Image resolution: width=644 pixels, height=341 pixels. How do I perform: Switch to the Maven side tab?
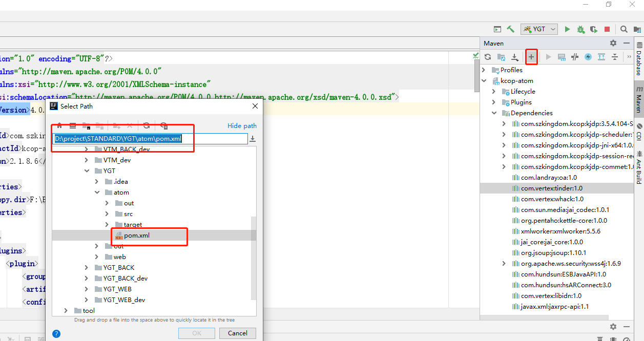[639, 100]
